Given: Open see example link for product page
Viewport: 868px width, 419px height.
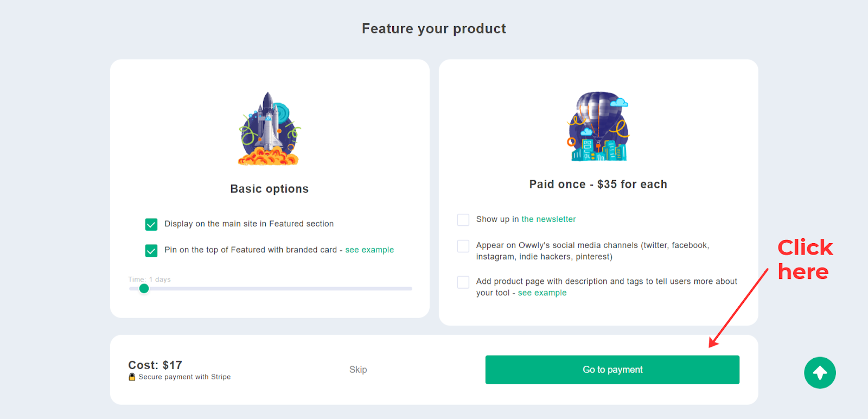Looking at the screenshot, I should point(542,293).
